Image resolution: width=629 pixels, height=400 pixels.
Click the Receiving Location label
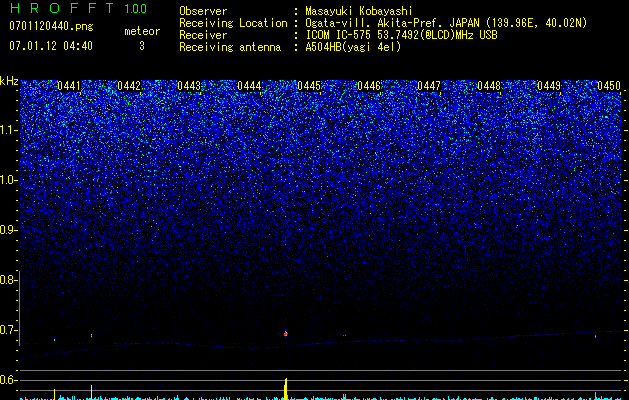(233, 23)
